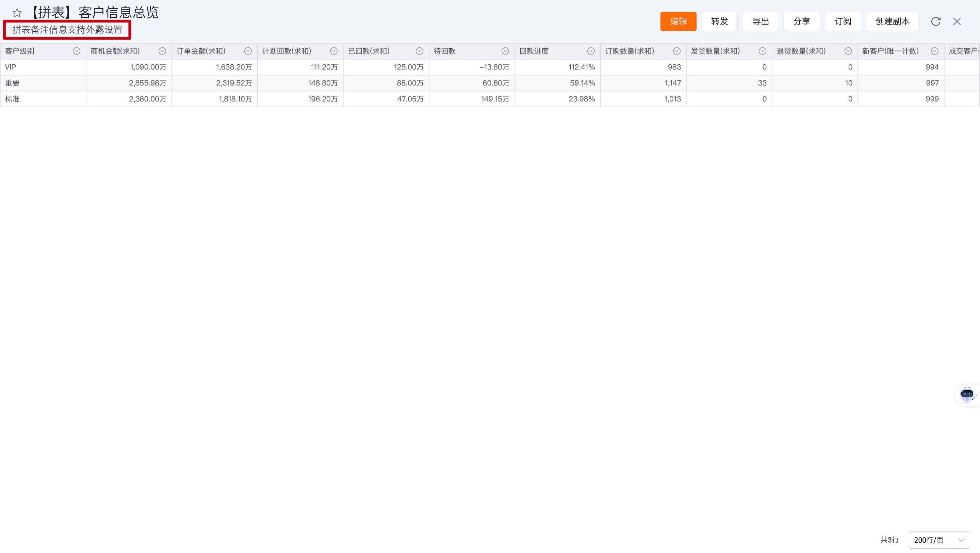Click the 196.20万 cell
The image size is (980, 553).
[300, 99]
